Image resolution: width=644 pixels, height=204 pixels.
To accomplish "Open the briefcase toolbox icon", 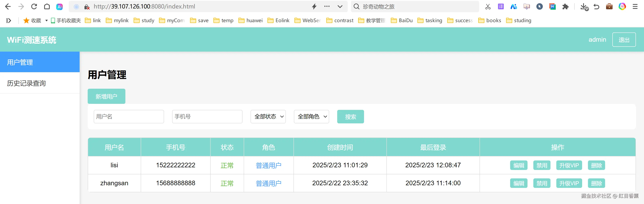I will click(609, 6).
